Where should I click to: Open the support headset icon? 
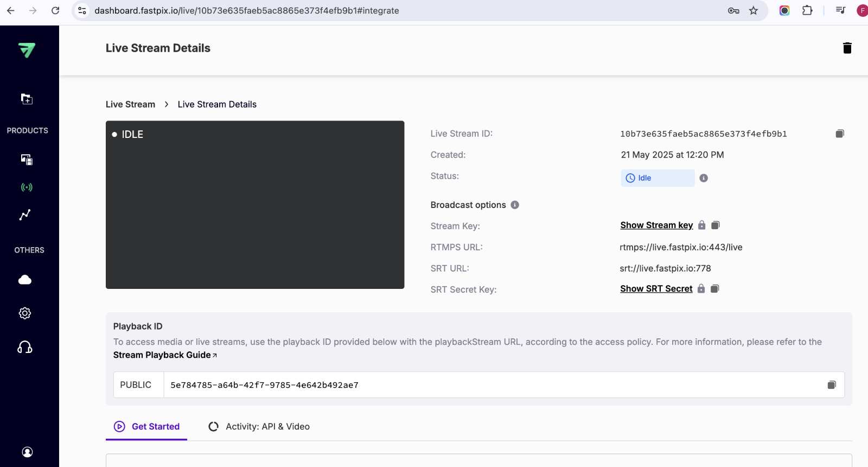25,347
